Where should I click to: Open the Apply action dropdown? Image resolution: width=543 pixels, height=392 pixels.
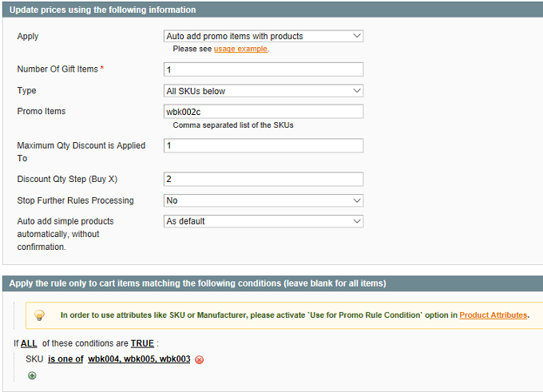point(264,36)
